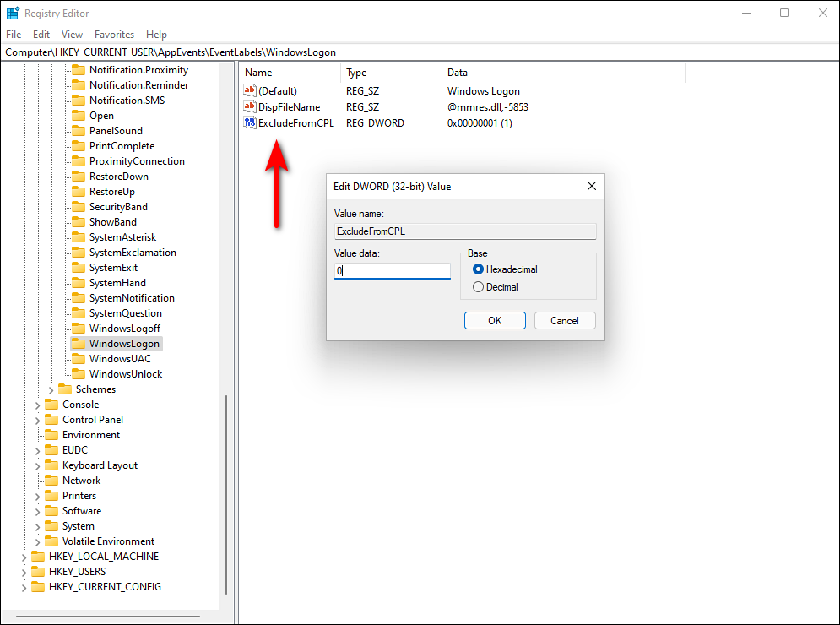This screenshot has height=625, width=840.
Task: Click the '@mmres.dll,-5853' data cell
Action: pos(487,106)
